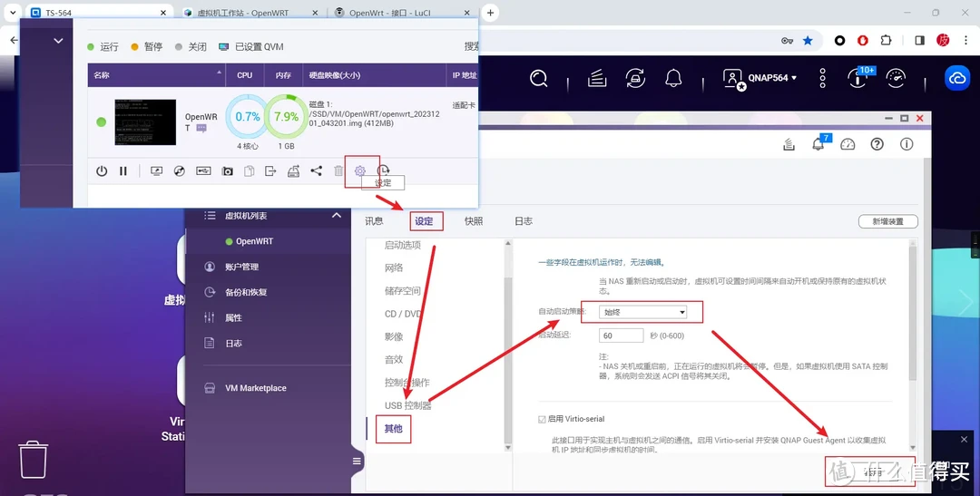The image size is (980, 496).
Task: Open QTS background tasks stack icon
Action: [x=597, y=79]
